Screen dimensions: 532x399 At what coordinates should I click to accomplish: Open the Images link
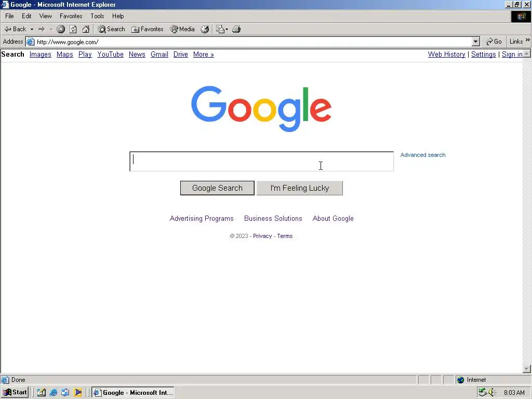[41, 54]
